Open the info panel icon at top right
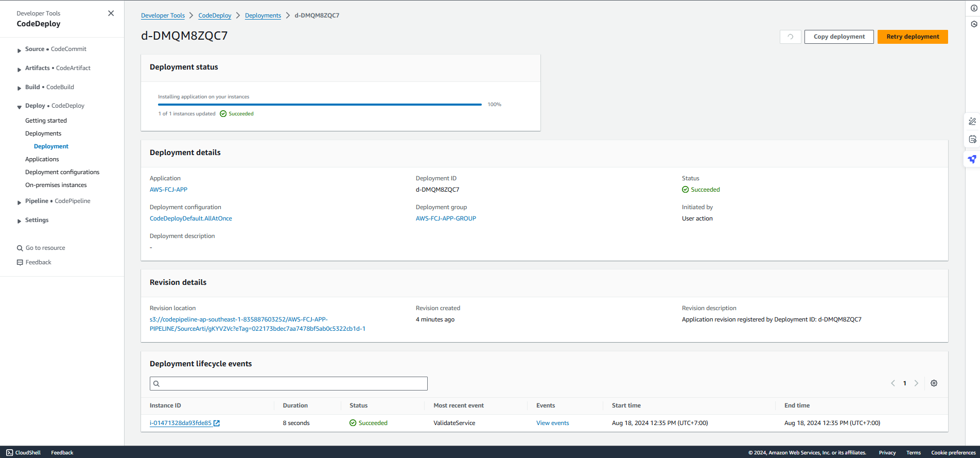This screenshot has height=458, width=980. pyautogui.click(x=974, y=8)
